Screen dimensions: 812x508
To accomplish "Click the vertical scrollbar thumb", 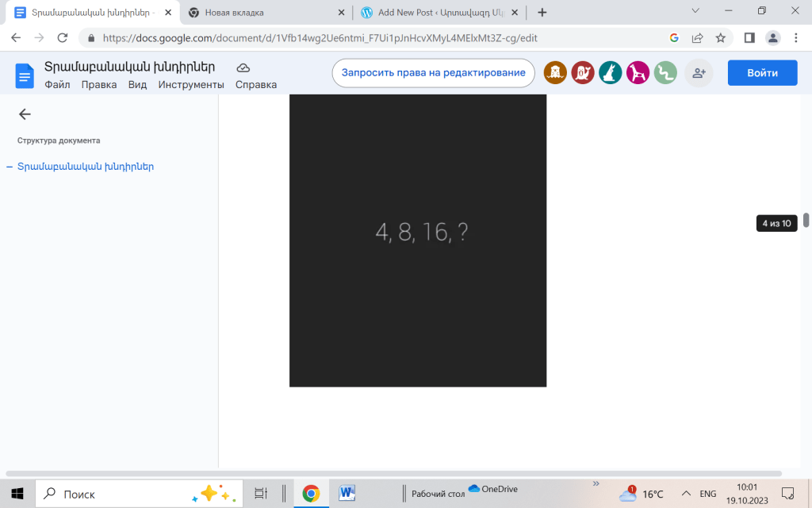I will point(806,220).
